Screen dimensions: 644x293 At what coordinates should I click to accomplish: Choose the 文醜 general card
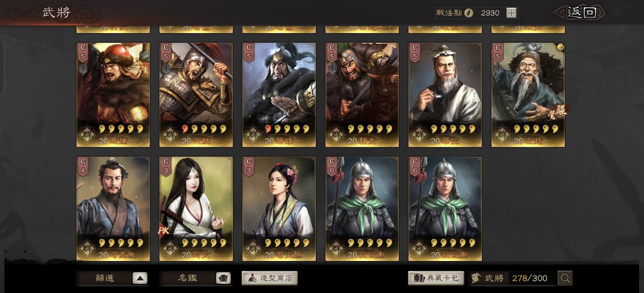pyautogui.click(x=197, y=95)
